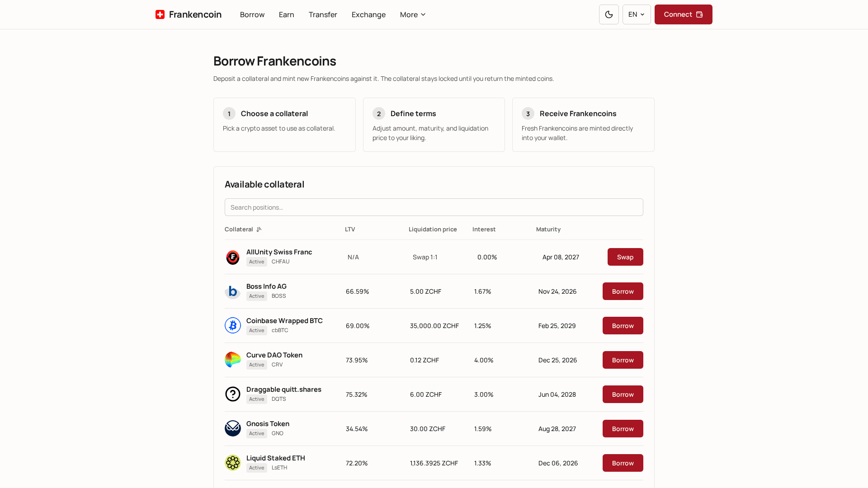The image size is (868, 488).
Task: Click the 4.00% interest value
Action: coord(484,360)
